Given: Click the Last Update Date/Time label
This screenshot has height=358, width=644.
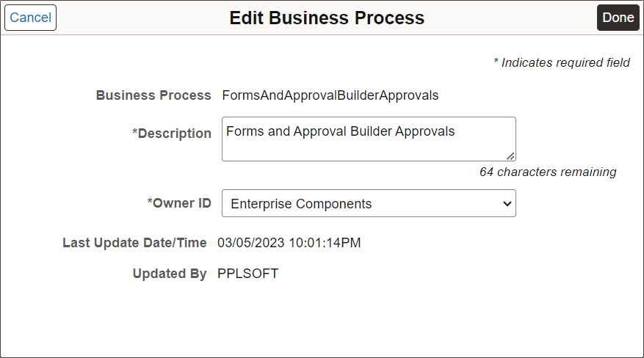Looking at the screenshot, I should pyautogui.click(x=135, y=242).
